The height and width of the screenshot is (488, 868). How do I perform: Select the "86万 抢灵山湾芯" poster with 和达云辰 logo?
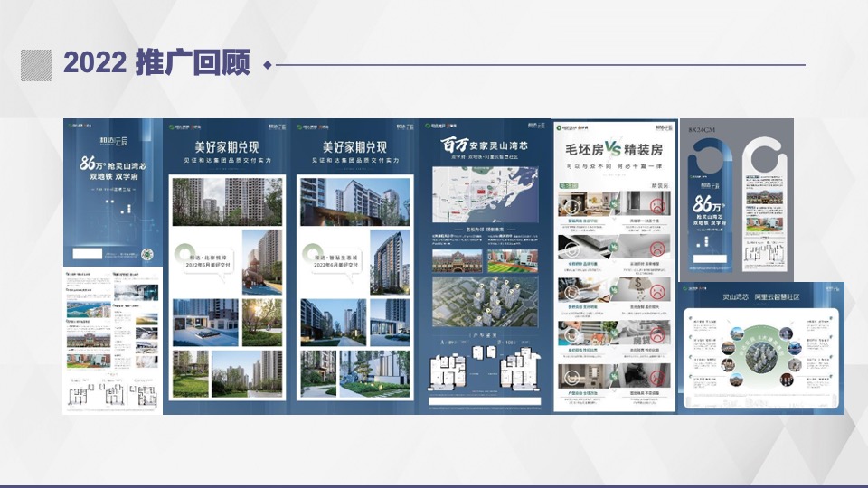[112, 192]
